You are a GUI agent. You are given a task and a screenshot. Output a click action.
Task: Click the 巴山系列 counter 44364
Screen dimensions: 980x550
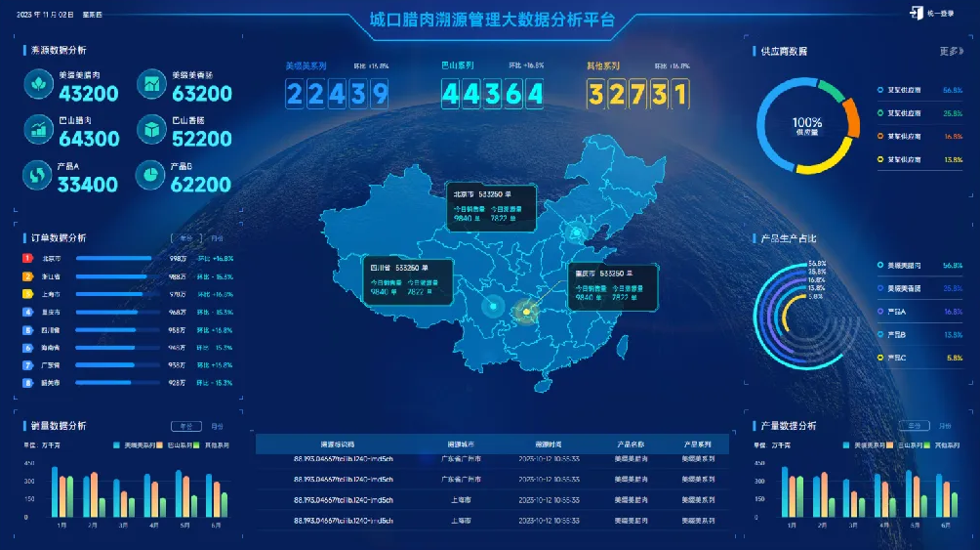pos(493,94)
